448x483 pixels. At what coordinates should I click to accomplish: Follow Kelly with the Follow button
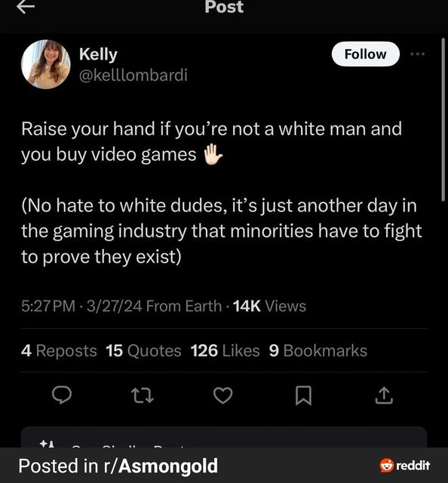coord(366,54)
